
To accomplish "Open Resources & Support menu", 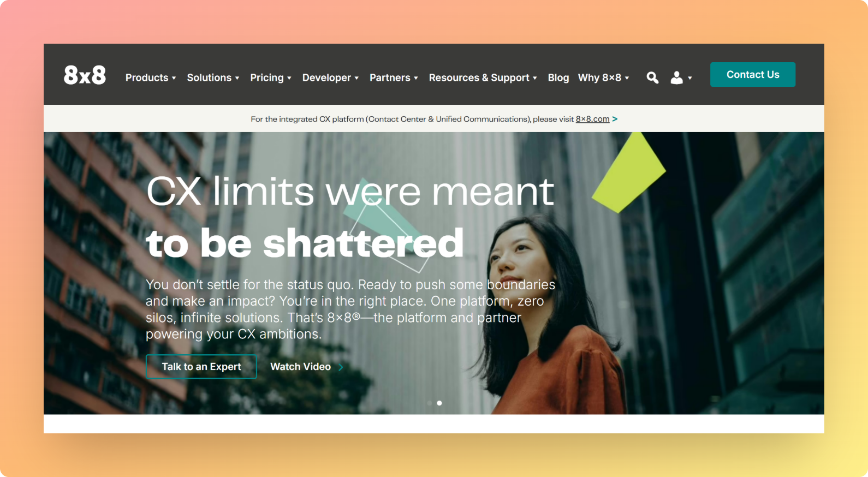I will click(483, 77).
